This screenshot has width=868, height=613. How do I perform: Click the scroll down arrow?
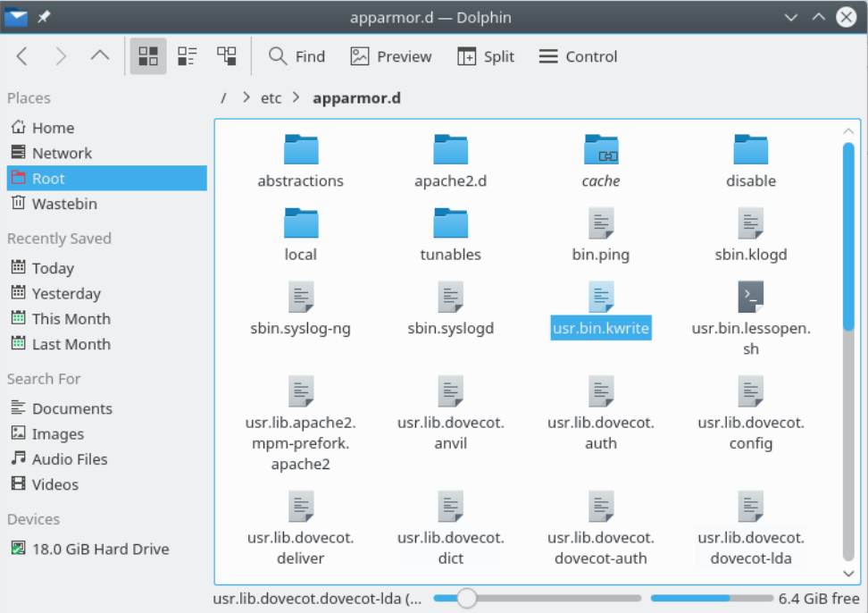[848, 573]
